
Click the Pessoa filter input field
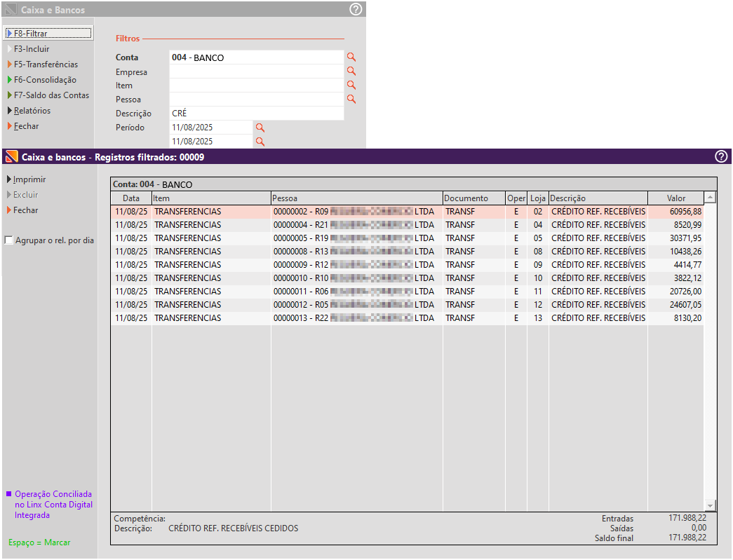(x=257, y=100)
